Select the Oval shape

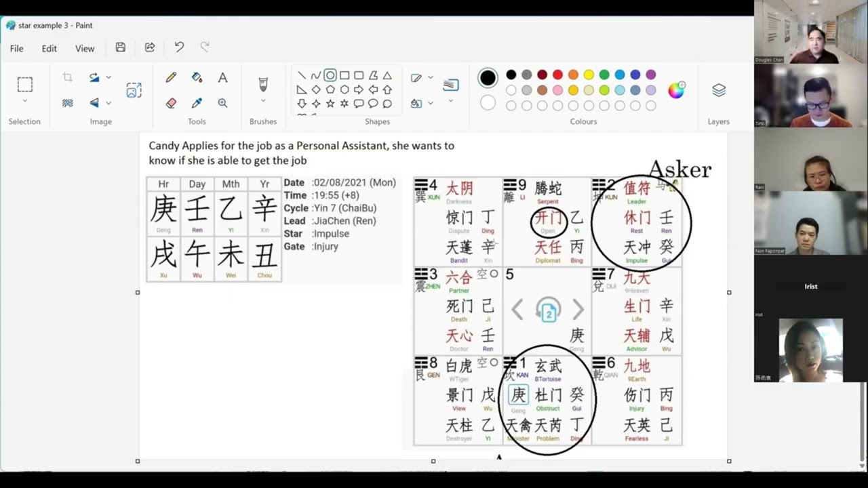330,75
